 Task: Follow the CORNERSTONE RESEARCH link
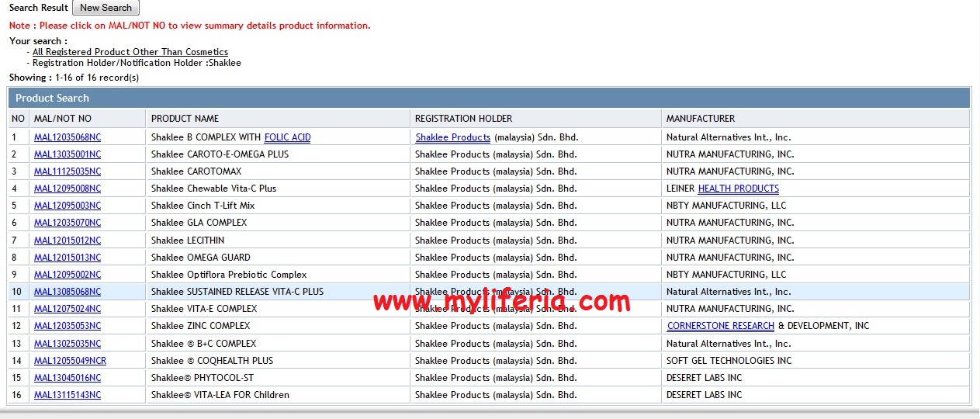point(721,326)
